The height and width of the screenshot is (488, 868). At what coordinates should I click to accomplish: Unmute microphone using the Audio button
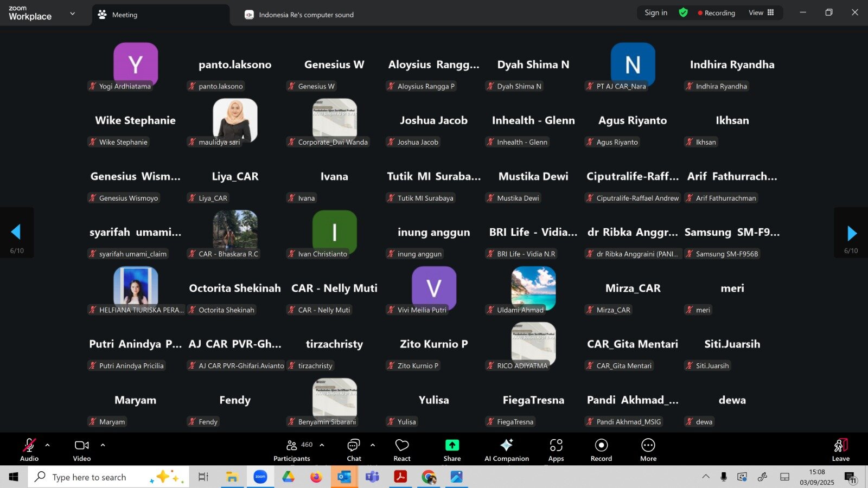[29, 450]
